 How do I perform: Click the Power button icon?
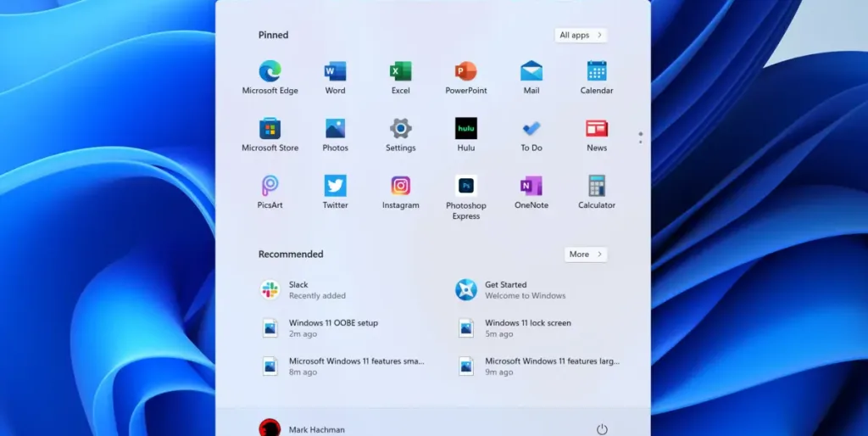tap(603, 429)
